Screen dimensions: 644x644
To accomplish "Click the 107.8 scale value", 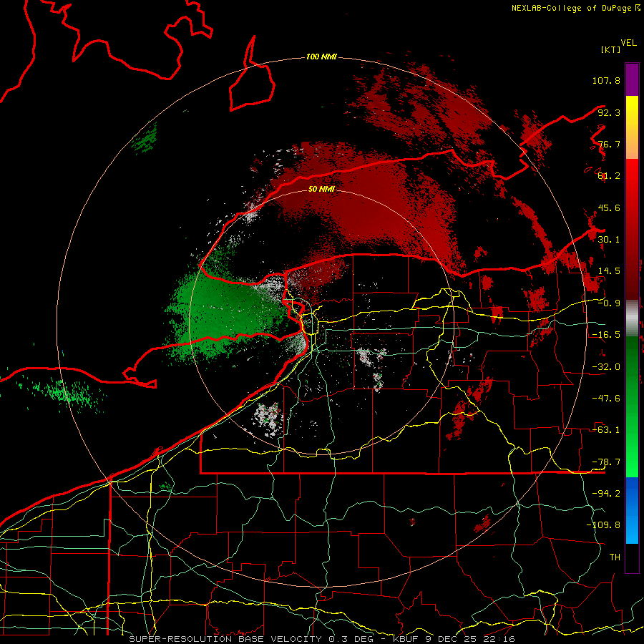I will click(606, 80).
